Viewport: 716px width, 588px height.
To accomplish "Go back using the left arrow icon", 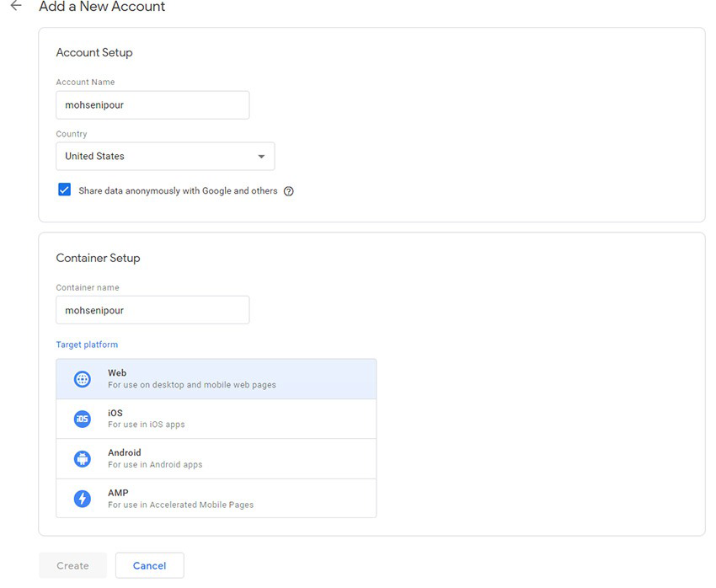I will pyautogui.click(x=16, y=6).
